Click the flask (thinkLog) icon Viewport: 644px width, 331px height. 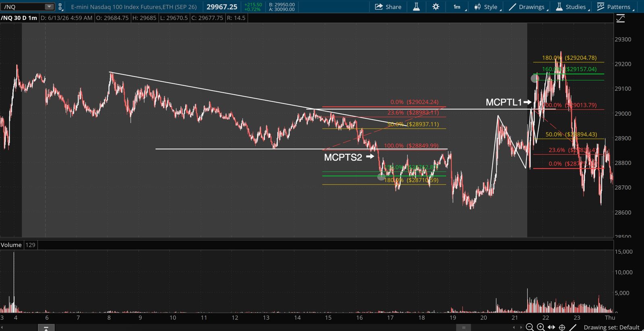417,7
